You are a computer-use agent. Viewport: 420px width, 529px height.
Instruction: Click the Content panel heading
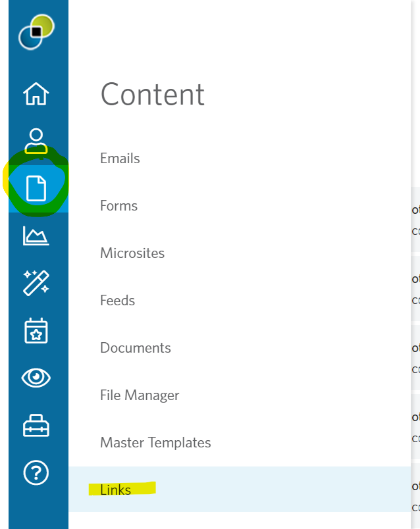pyautogui.click(x=153, y=95)
